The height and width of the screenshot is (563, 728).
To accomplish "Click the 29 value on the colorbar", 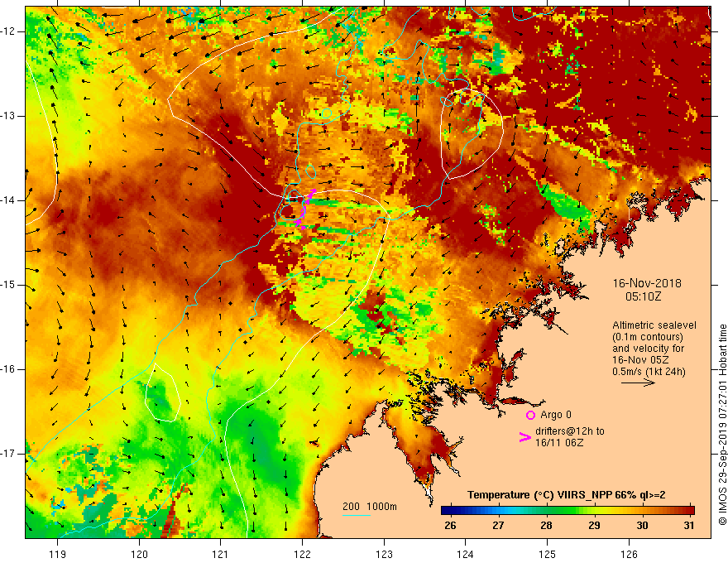I will 594,526.
